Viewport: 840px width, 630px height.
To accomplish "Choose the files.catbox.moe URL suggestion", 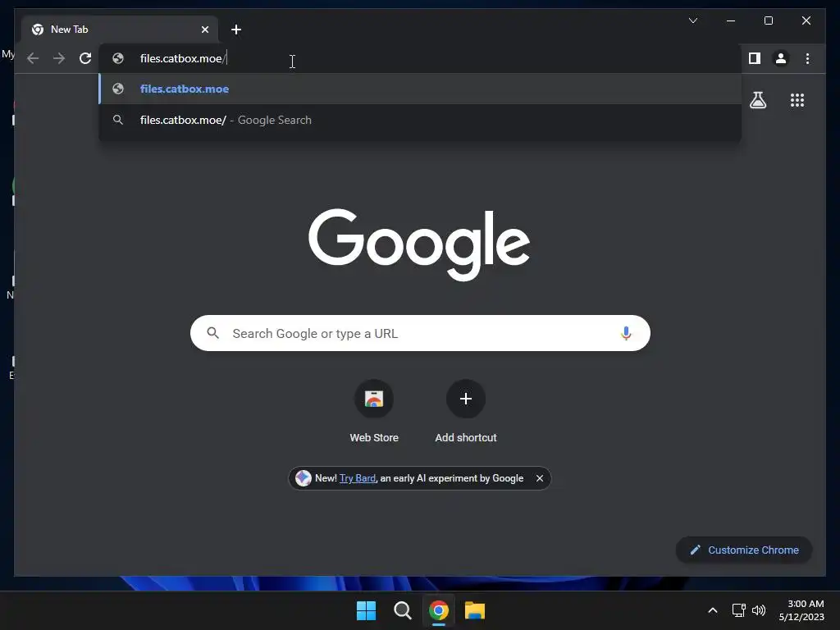I will tap(420, 89).
